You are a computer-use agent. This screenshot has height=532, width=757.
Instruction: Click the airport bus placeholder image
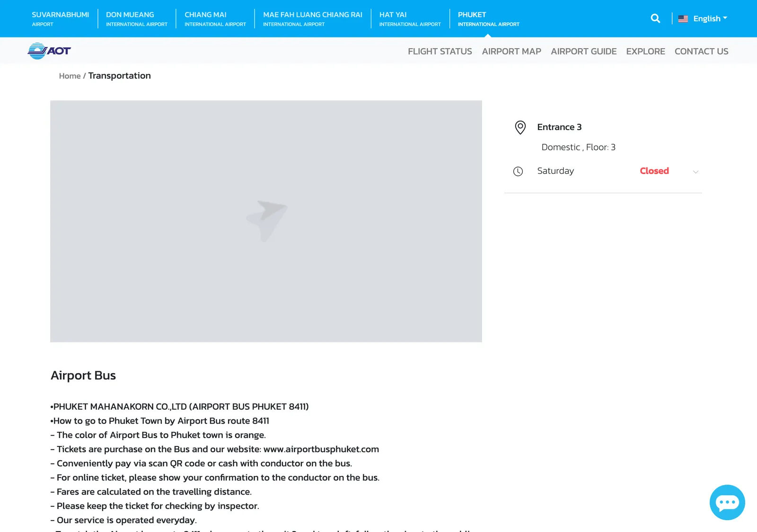266,221
